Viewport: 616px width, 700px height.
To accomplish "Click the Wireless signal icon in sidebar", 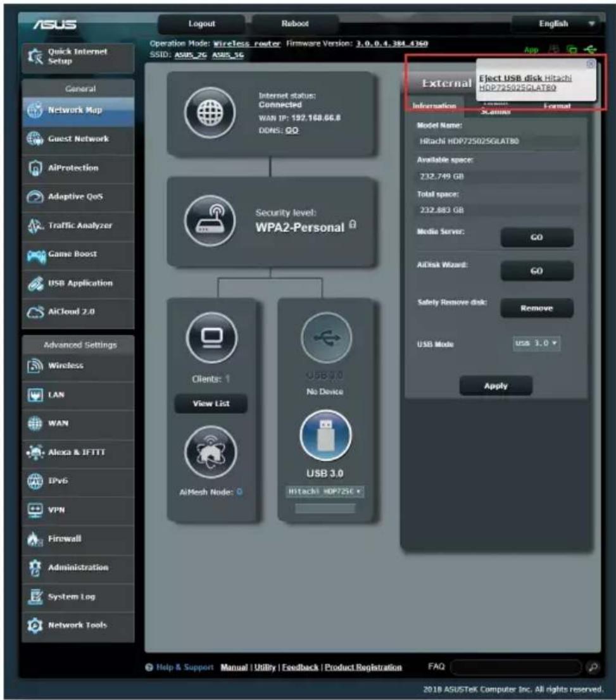I will [x=35, y=366].
